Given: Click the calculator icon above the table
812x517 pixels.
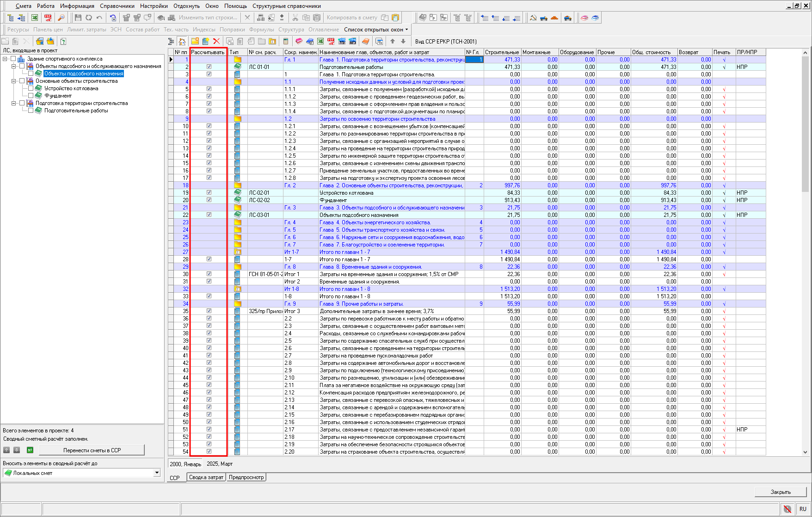Looking at the screenshot, I should click(x=286, y=41).
